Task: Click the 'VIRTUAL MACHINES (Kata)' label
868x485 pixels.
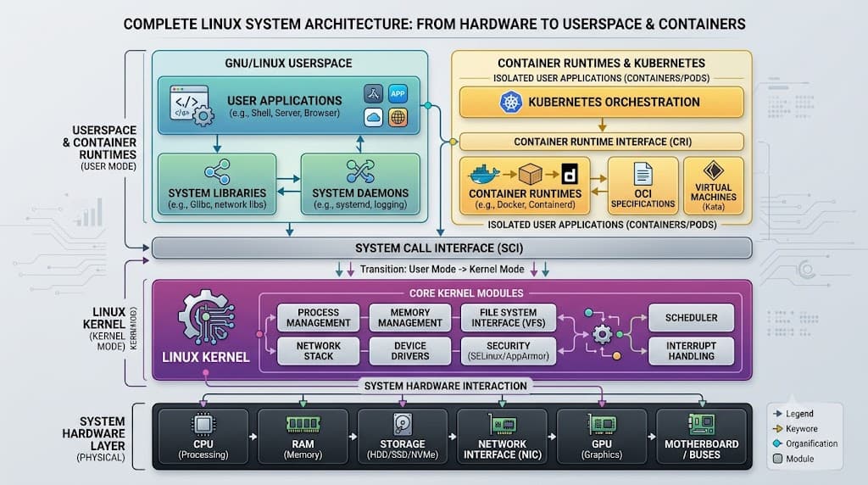Action: pyautogui.click(x=714, y=197)
